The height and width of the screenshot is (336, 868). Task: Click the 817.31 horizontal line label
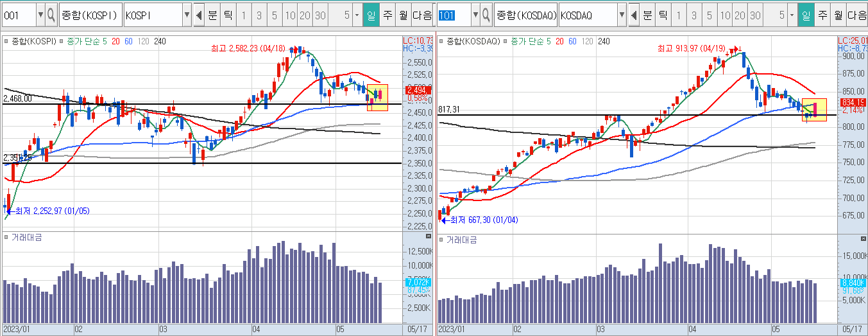click(450, 110)
